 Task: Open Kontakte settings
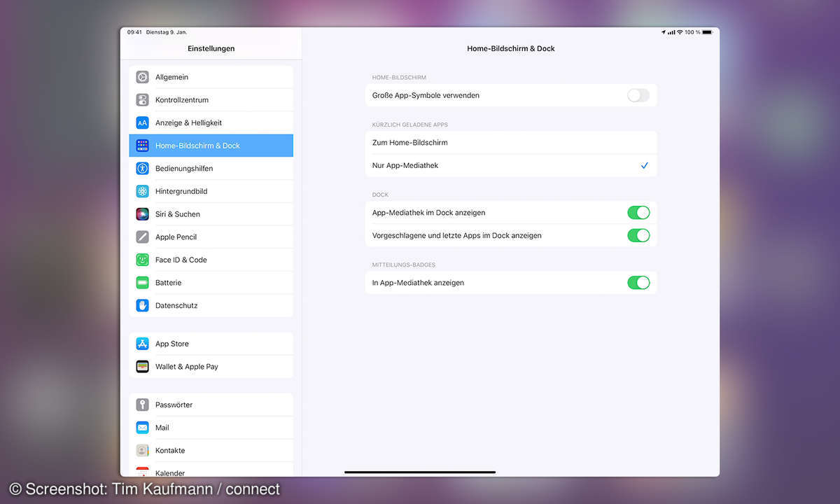pyautogui.click(x=211, y=451)
